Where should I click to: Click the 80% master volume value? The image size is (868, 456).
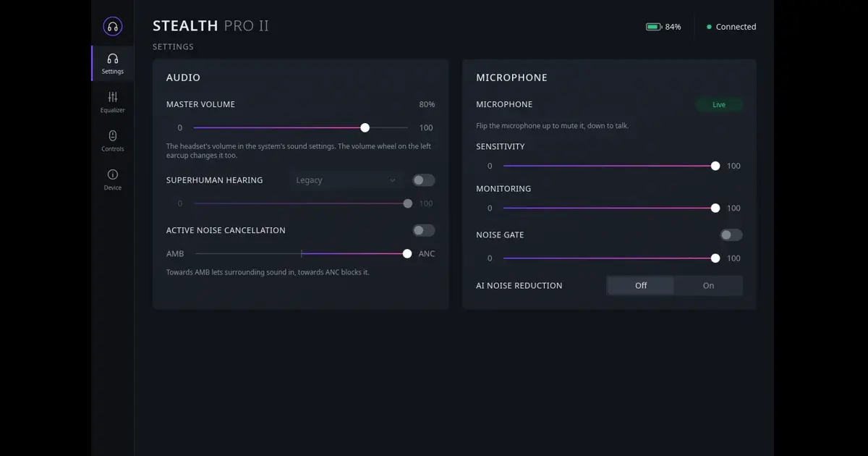tap(427, 104)
